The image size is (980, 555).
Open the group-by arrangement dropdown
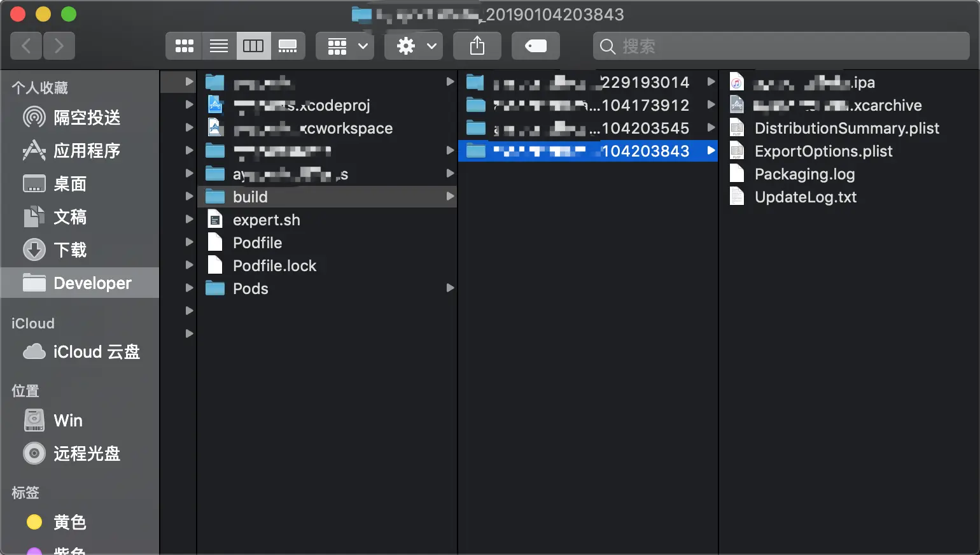(345, 46)
